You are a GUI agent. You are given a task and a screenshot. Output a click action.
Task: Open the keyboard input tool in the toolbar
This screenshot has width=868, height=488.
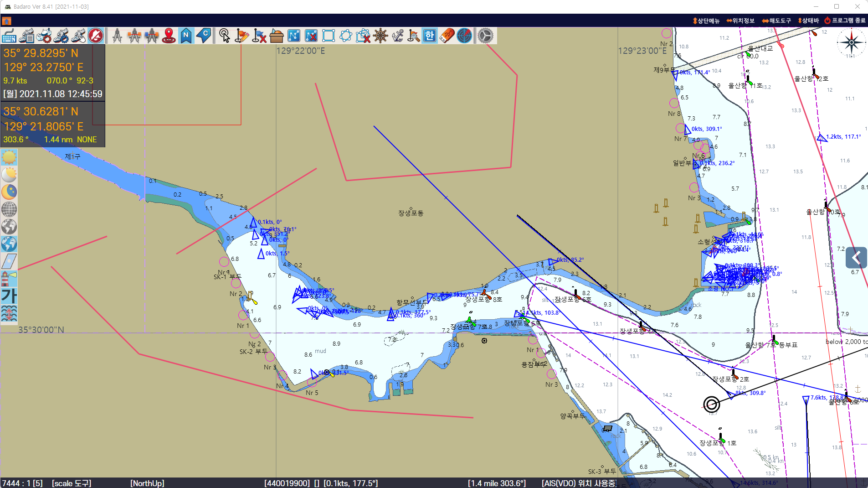9,36
